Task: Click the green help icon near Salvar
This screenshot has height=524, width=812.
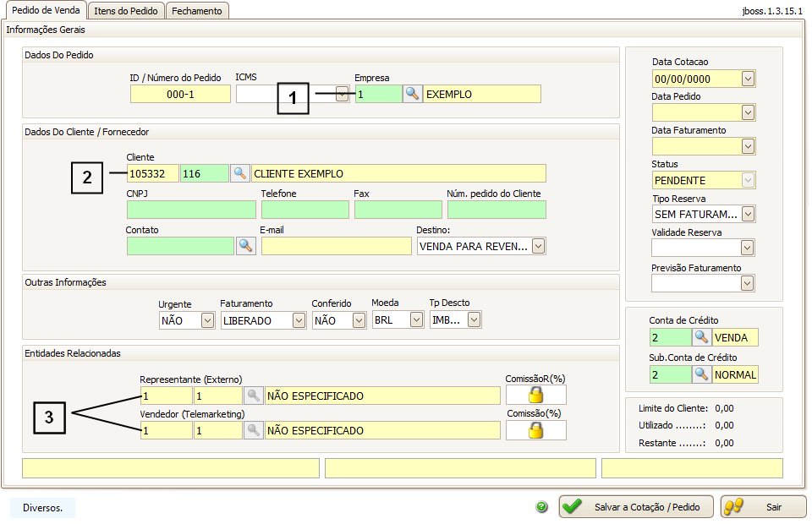Action: [542, 507]
